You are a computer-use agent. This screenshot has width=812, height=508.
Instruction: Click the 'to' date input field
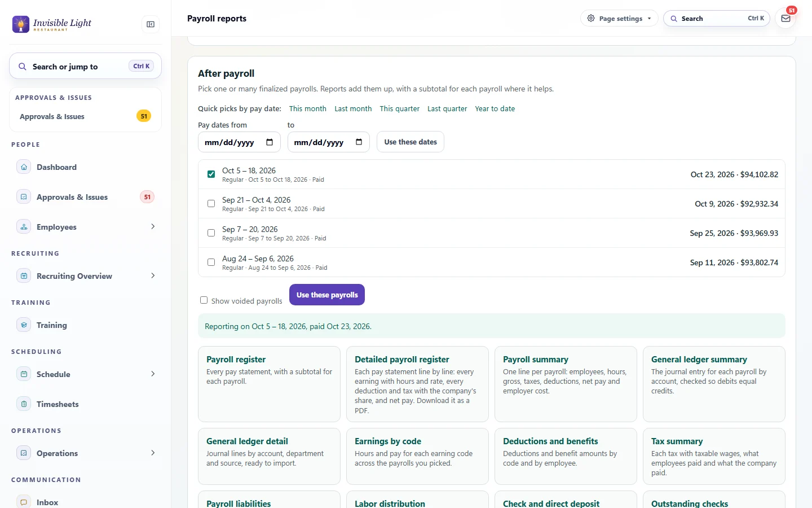coord(329,142)
